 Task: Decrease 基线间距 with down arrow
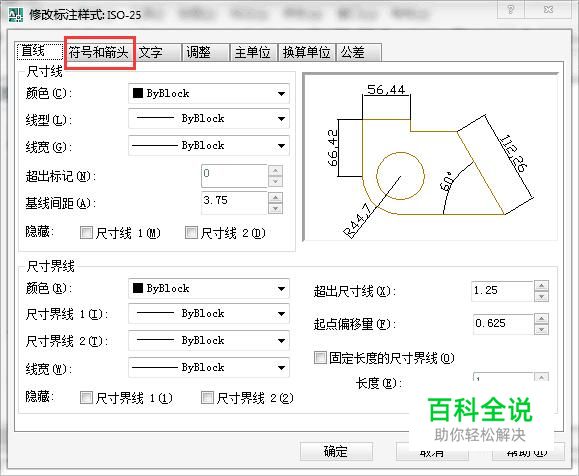(x=275, y=209)
